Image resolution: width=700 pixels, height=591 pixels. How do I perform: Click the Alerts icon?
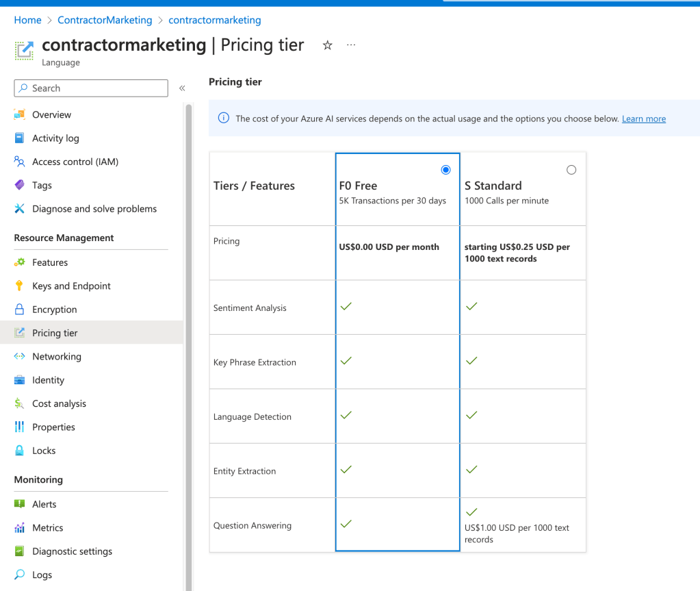19,504
